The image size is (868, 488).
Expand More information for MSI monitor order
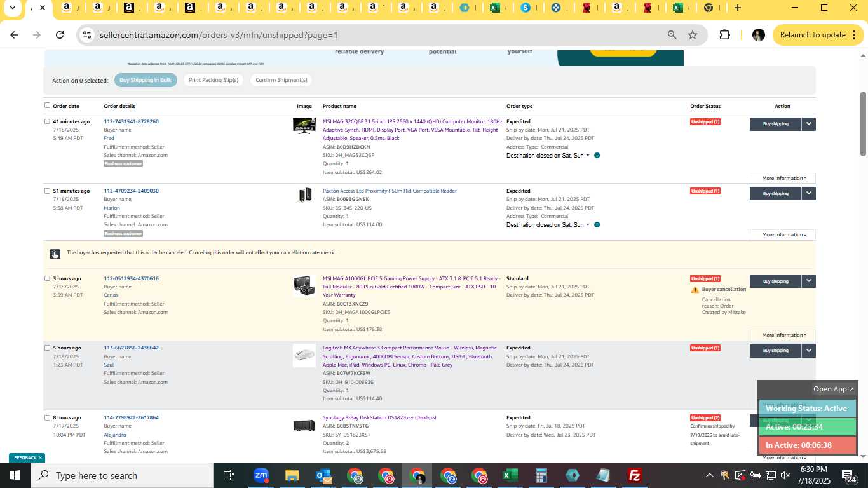point(783,178)
